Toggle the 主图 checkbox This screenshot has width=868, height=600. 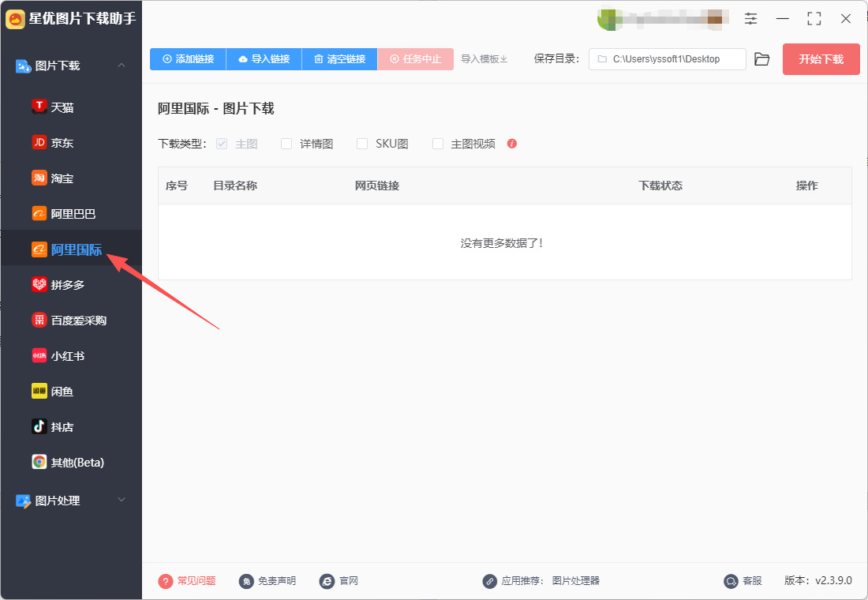coord(222,144)
